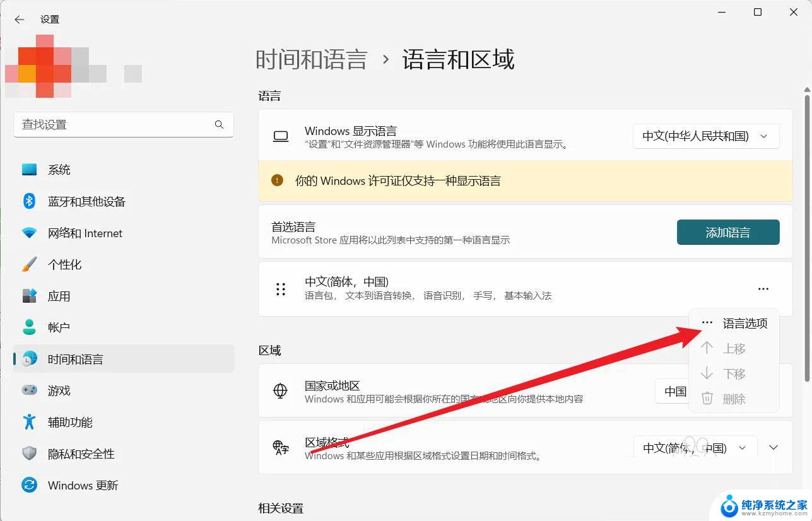The image size is (812, 521).
Task: Open Windows 更新 settings category
Action: [124, 485]
